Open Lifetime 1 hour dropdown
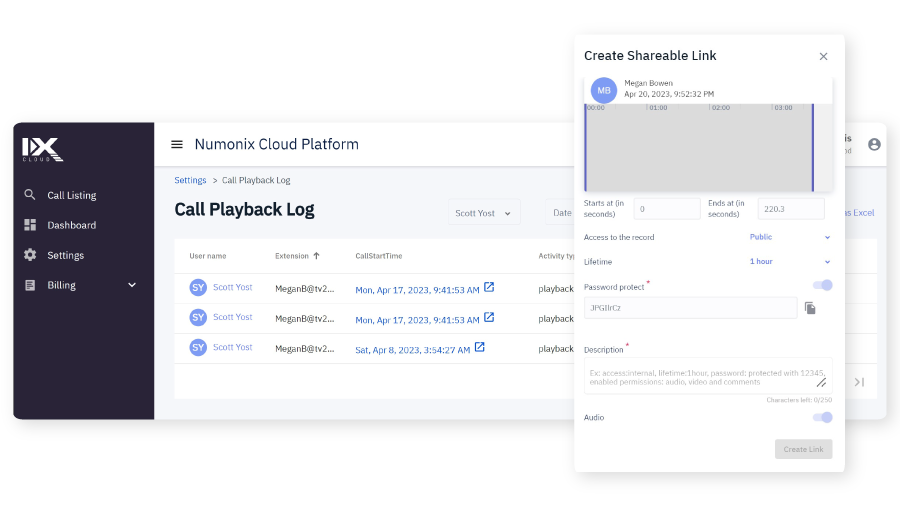The image size is (900, 507). click(x=790, y=261)
